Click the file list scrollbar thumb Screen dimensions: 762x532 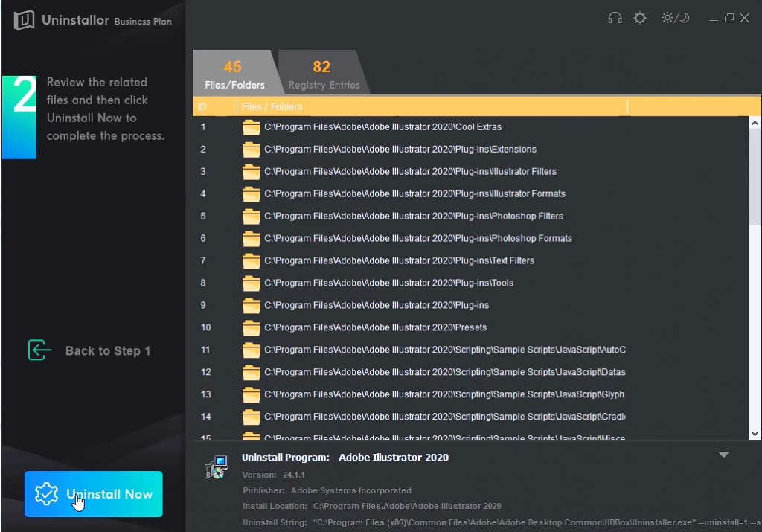pyautogui.click(x=755, y=177)
